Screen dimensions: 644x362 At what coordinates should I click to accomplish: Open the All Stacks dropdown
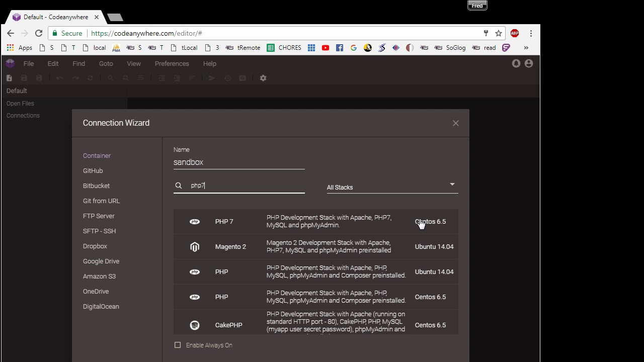[x=392, y=187]
